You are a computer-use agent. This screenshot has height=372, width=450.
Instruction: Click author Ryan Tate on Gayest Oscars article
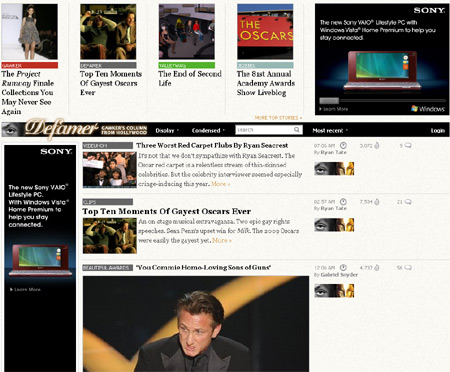334,208
